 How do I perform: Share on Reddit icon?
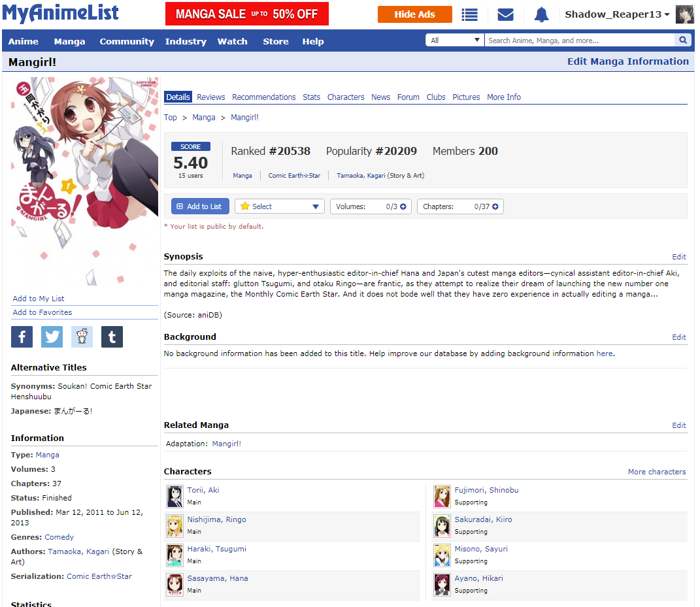click(82, 336)
